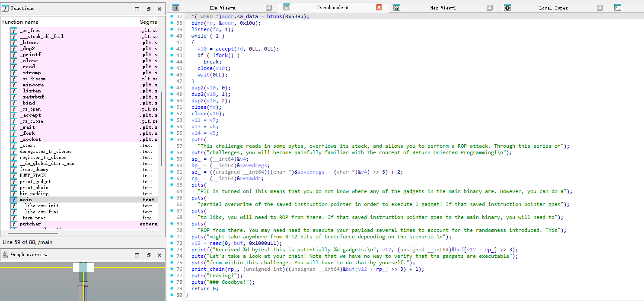The height and width of the screenshot is (301, 644).
Task: Maximize the Functions panel
Action: click(x=137, y=9)
